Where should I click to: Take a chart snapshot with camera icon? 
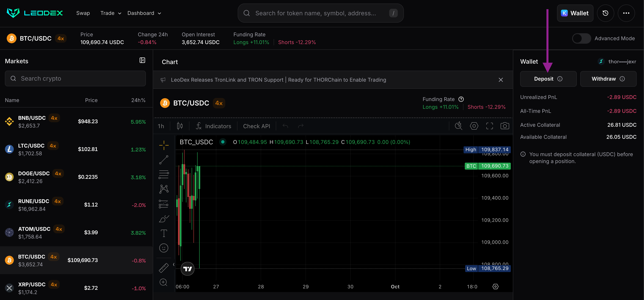504,126
